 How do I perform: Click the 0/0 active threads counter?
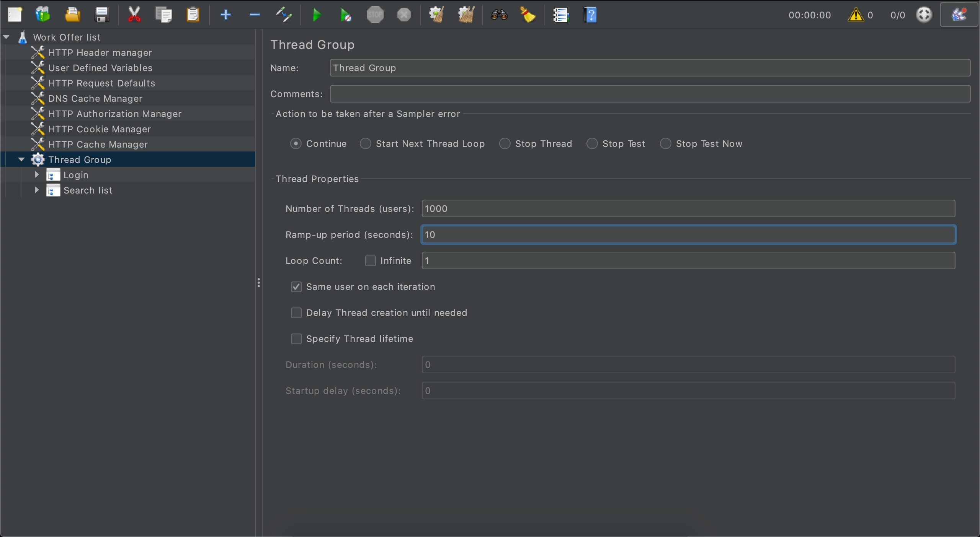pyautogui.click(x=898, y=15)
